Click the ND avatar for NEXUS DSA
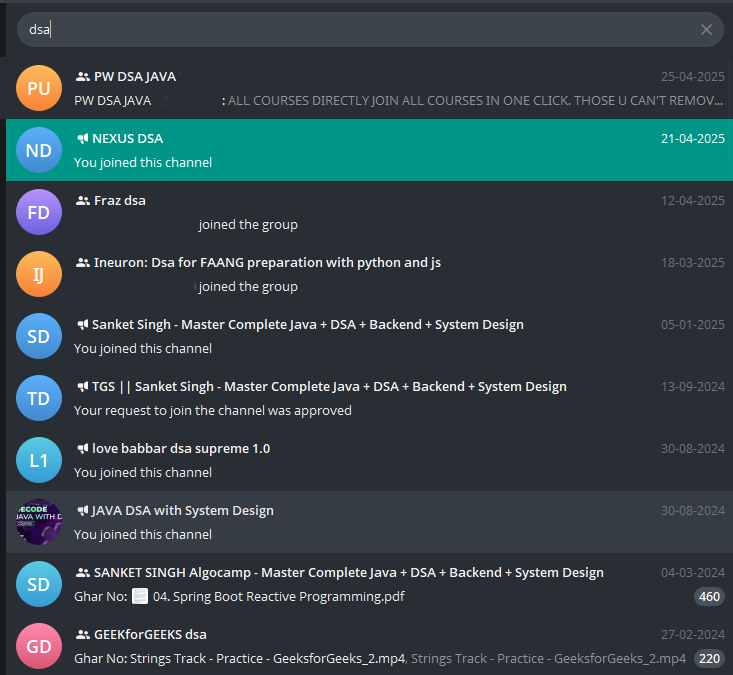The height and width of the screenshot is (675, 733). [39, 150]
